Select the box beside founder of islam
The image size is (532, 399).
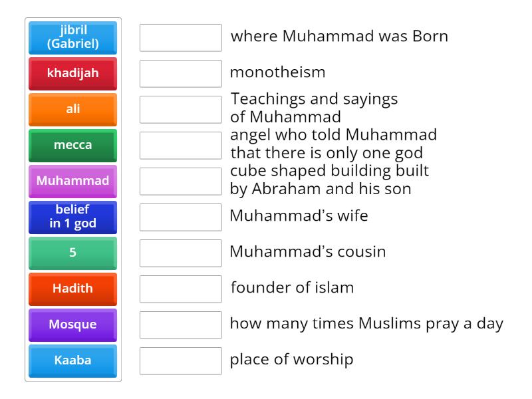181,289
